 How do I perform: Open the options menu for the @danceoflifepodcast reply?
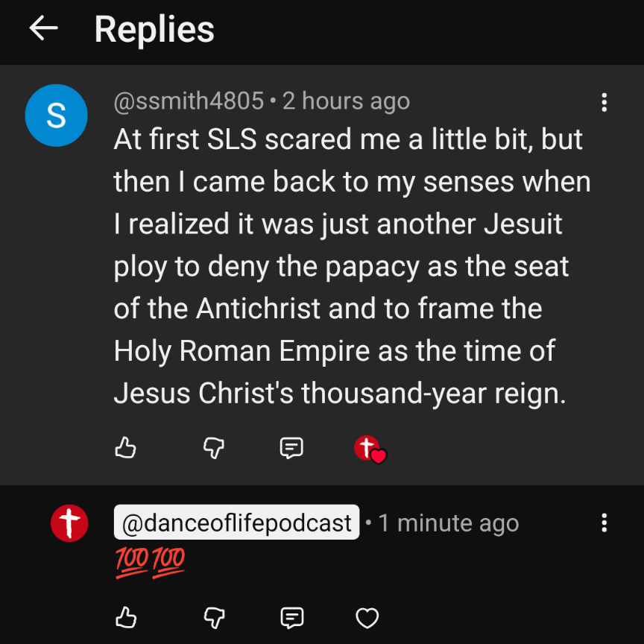pos(604,523)
